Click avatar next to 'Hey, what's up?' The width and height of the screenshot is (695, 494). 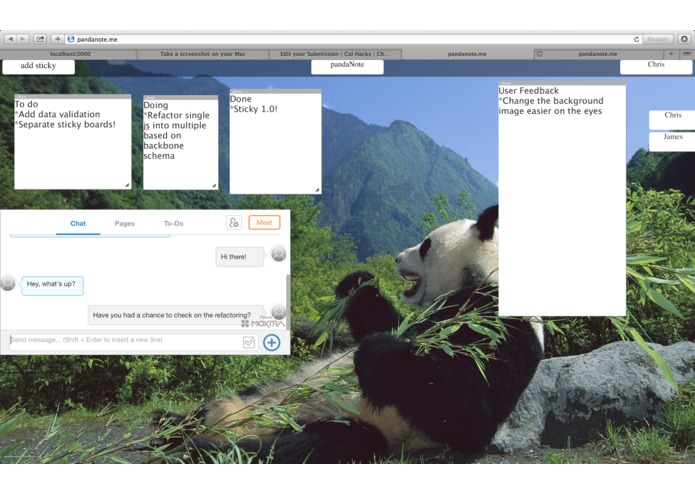click(8, 283)
